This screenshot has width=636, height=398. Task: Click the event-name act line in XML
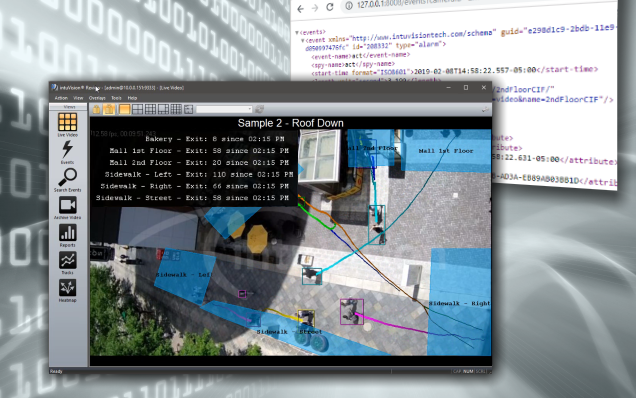coord(361,55)
